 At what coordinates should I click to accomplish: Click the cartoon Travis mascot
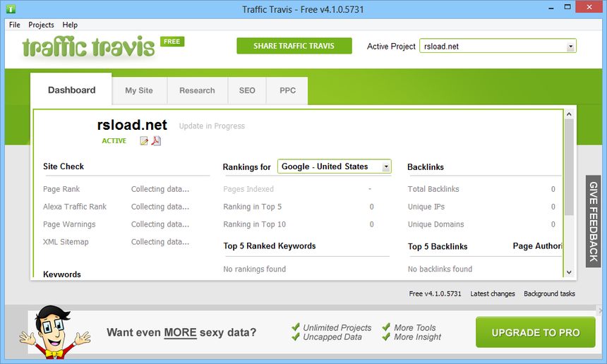point(54,332)
